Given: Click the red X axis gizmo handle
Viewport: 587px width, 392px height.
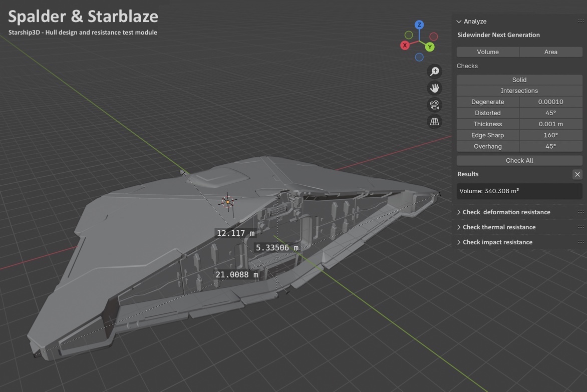Looking at the screenshot, I should coord(405,46).
